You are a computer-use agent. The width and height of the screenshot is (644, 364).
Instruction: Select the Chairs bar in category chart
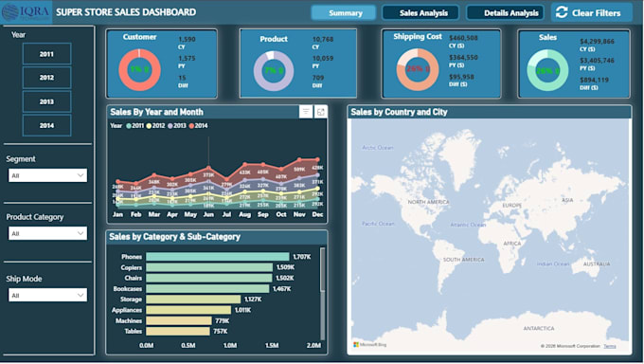(x=209, y=278)
